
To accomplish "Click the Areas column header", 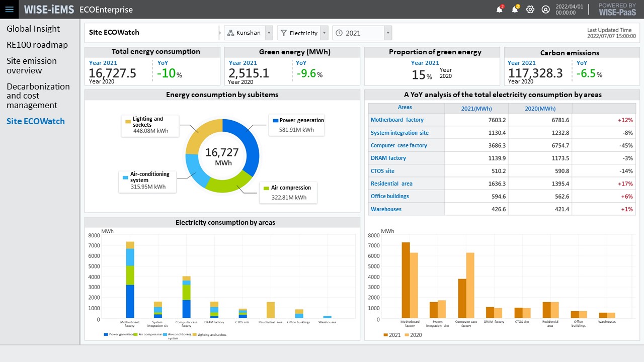I will tap(405, 107).
